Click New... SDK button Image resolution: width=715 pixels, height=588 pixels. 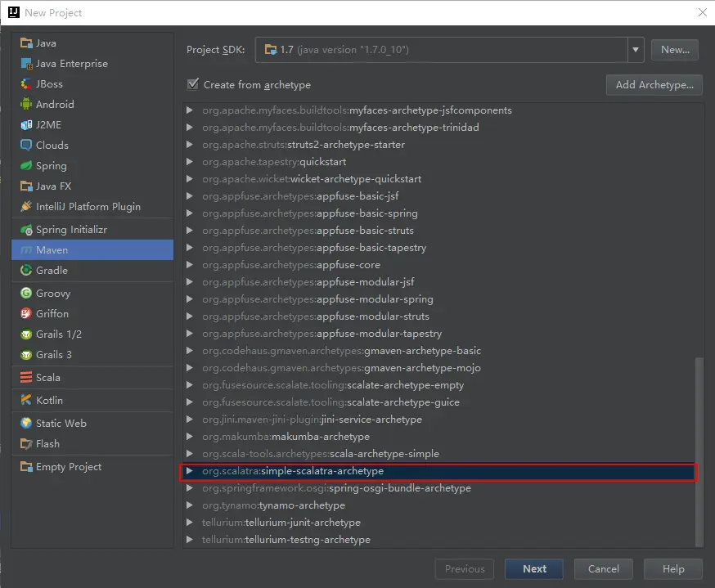tap(675, 50)
